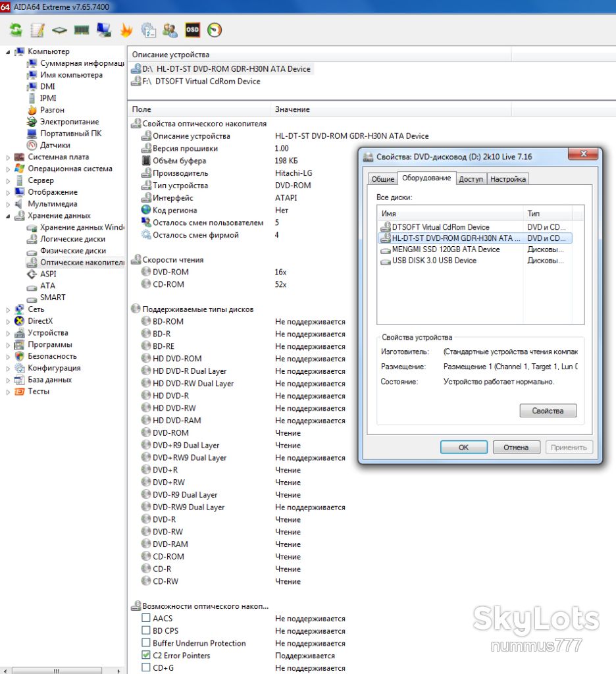Open the monitor diagnostics toolbar icon
Viewport: 616px width, 674px height.
104,30
